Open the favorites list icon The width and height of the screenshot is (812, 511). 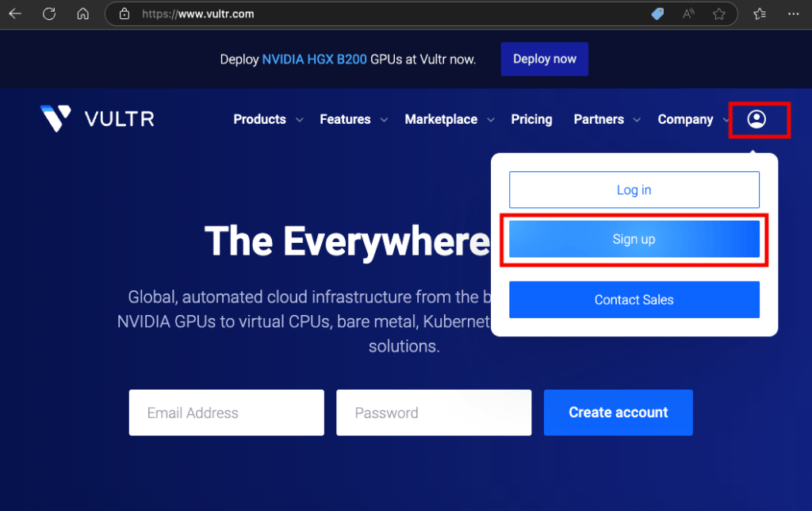pyautogui.click(x=760, y=13)
